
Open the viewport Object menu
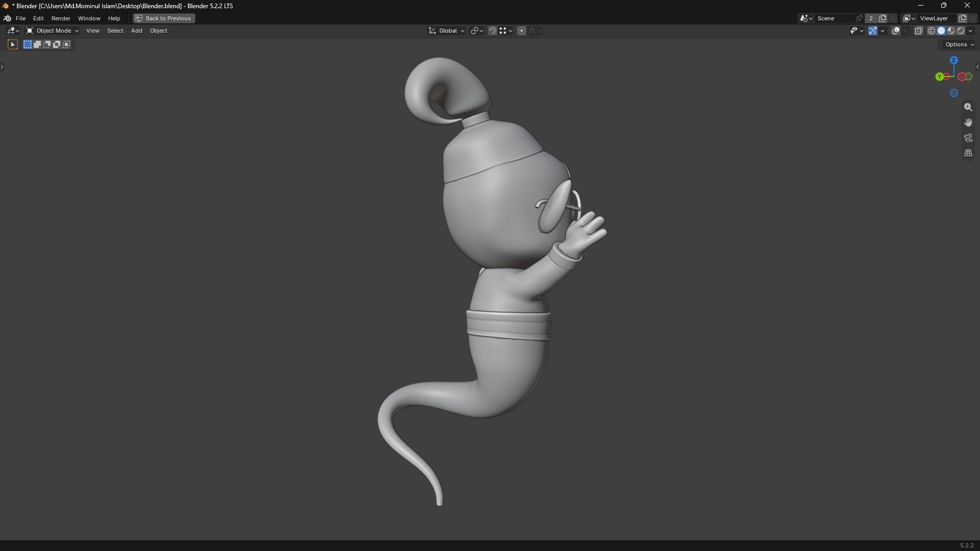click(x=158, y=31)
